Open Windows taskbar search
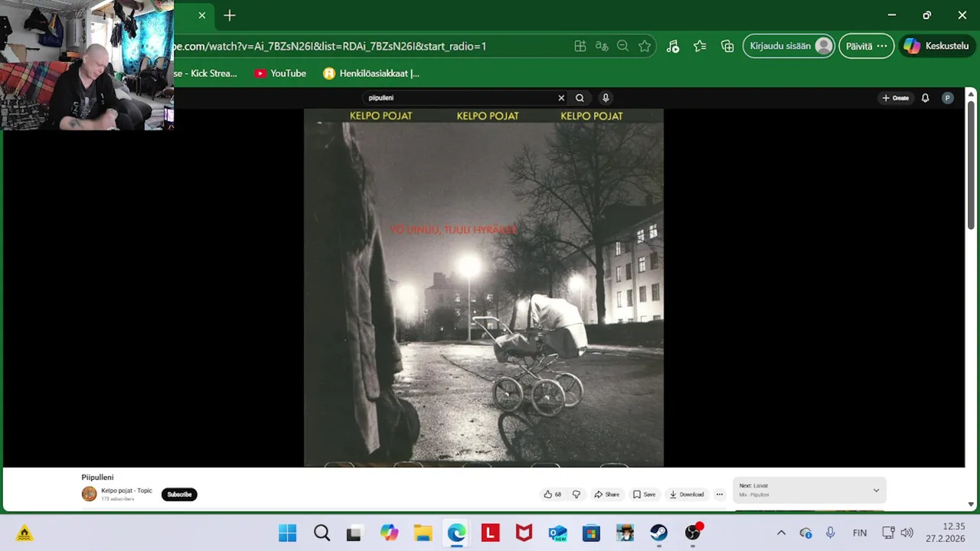 322,533
